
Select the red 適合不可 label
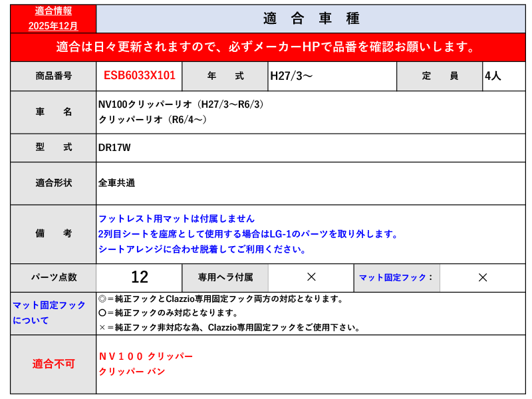[54, 364]
